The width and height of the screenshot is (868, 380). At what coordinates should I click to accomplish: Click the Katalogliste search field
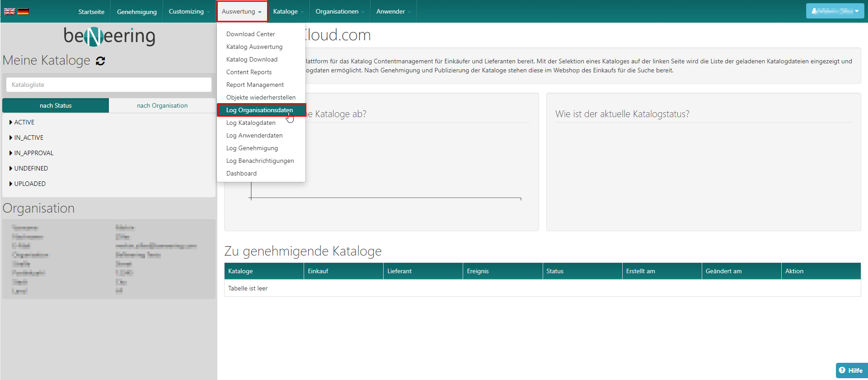pyautogui.click(x=109, y=85)
